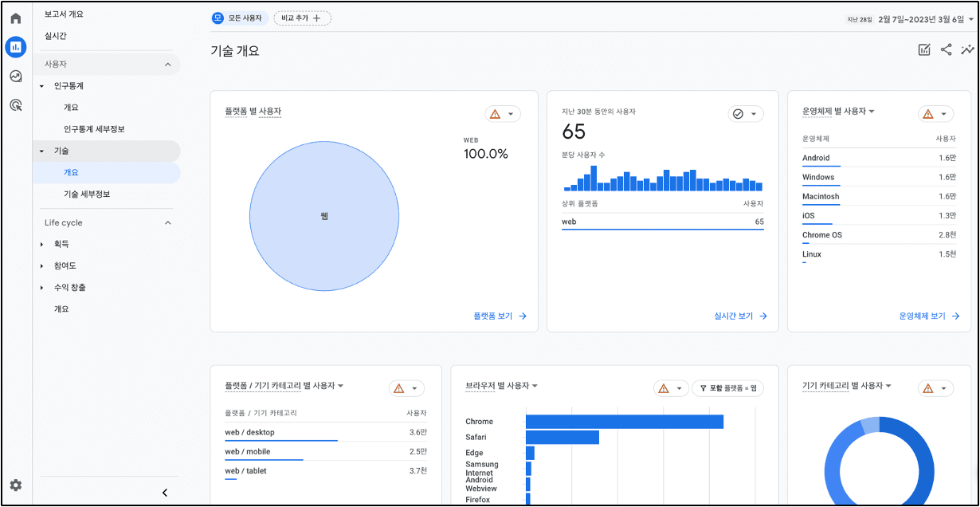This screenshot has height=507, width=980.
Task: Click the 모 avatar in 모든 사용자 chip
Action: [x=218, y=18]
